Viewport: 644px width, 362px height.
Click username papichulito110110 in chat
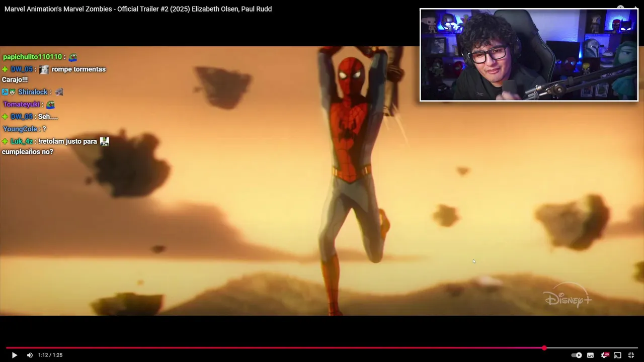point(32,57)
